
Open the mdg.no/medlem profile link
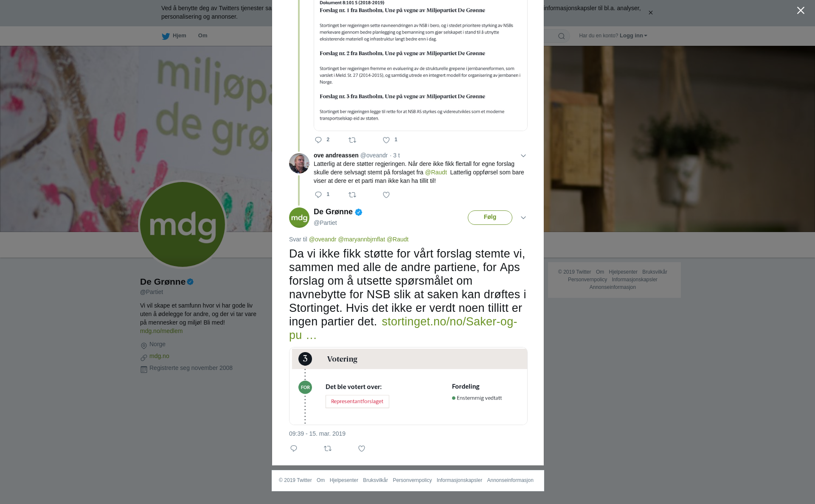pyautogui.click(x=161, y=331)
